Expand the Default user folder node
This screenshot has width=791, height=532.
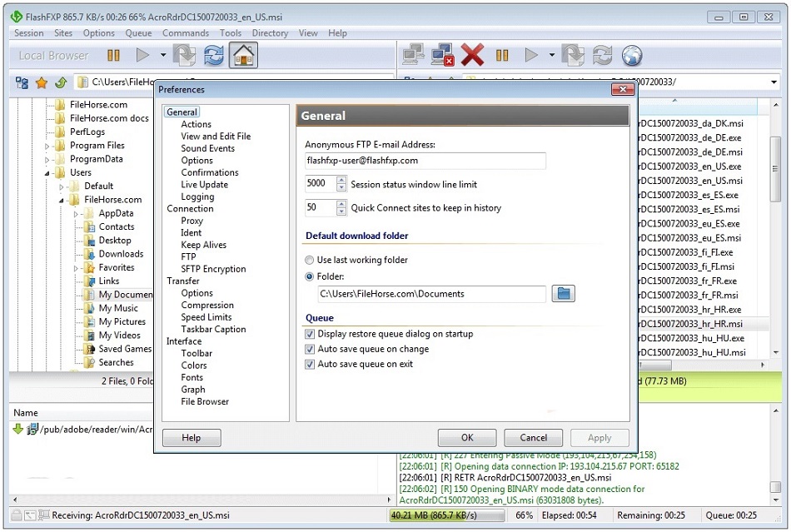click(62, 187)
